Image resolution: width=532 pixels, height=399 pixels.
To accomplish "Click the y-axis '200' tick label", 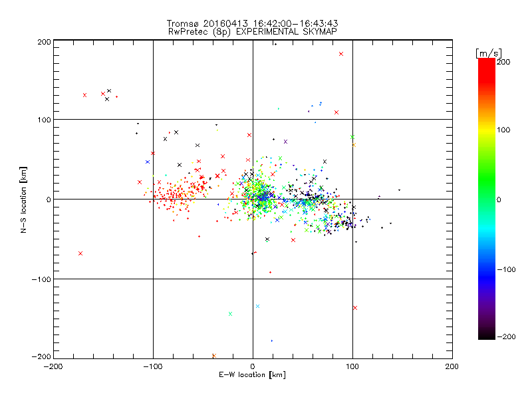I will 44,42.
